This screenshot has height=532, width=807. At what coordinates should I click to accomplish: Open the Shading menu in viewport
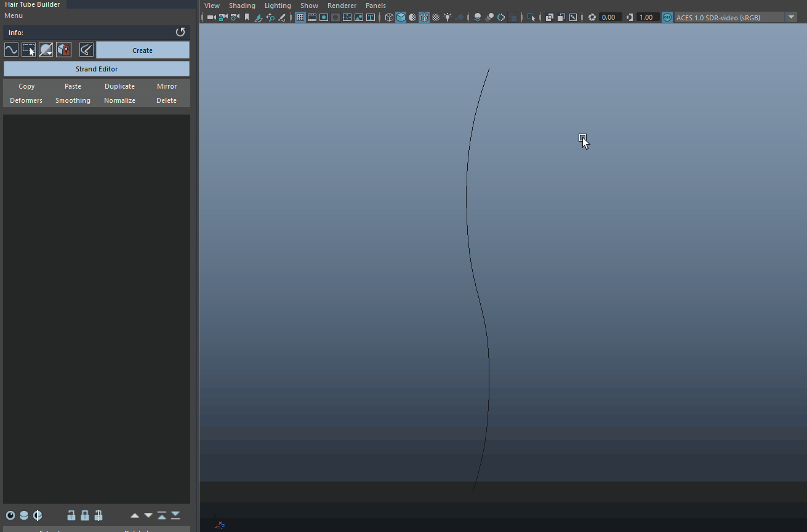[242, 6]
